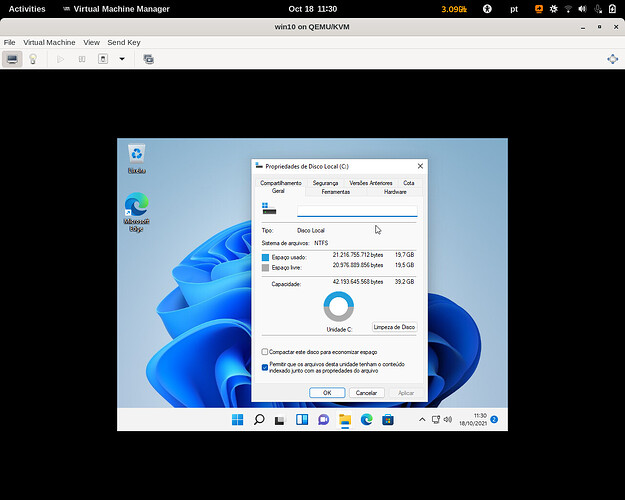625x500 pixels.
Task: Click the 3.09 network speed indicator
Action: pyautogui.click(x=454, y=9)
